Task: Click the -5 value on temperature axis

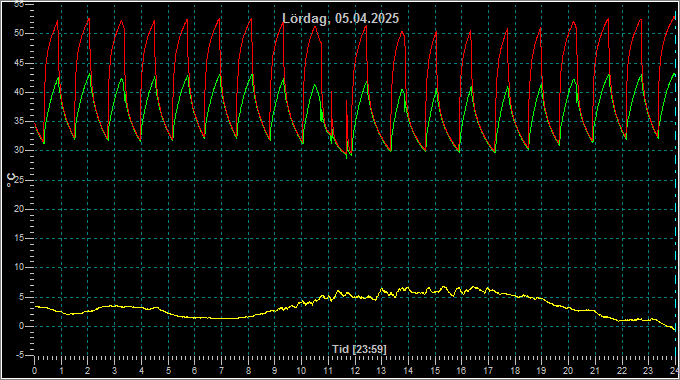Action: (20, 355)
